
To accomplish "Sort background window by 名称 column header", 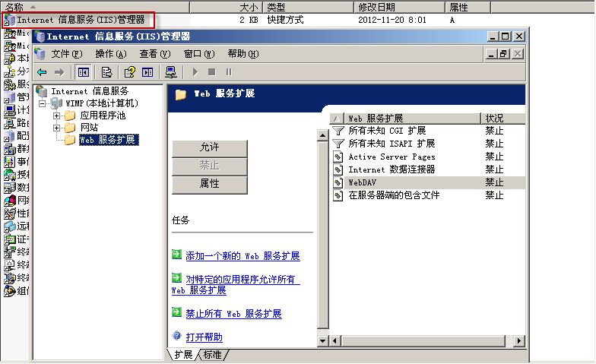I will coord(95,8).
